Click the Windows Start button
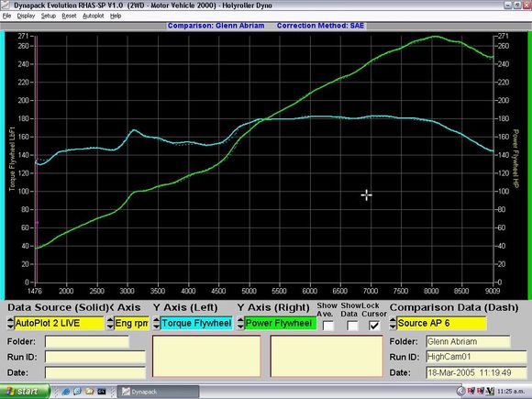532x399 pixels. [x=24, y=391]
